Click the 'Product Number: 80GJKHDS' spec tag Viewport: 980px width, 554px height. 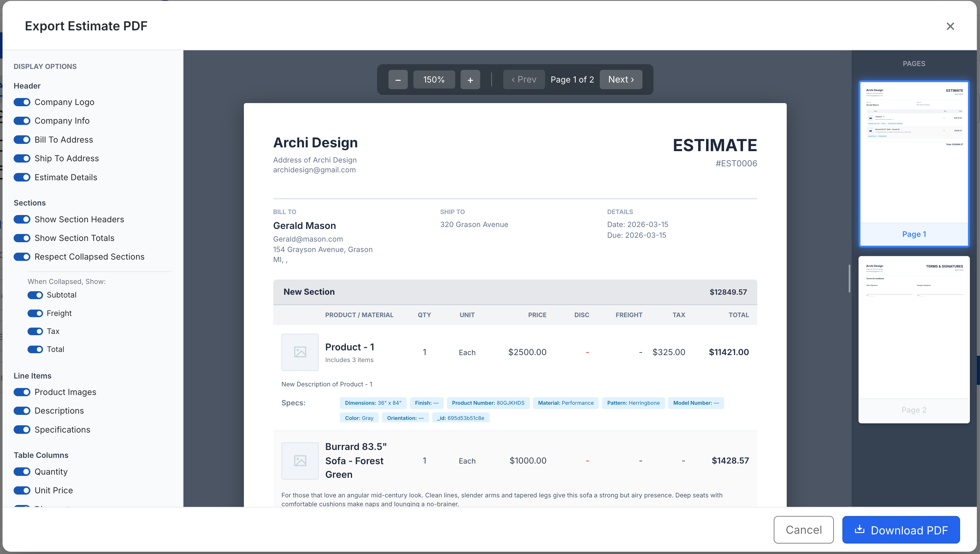tap(488, 403)
